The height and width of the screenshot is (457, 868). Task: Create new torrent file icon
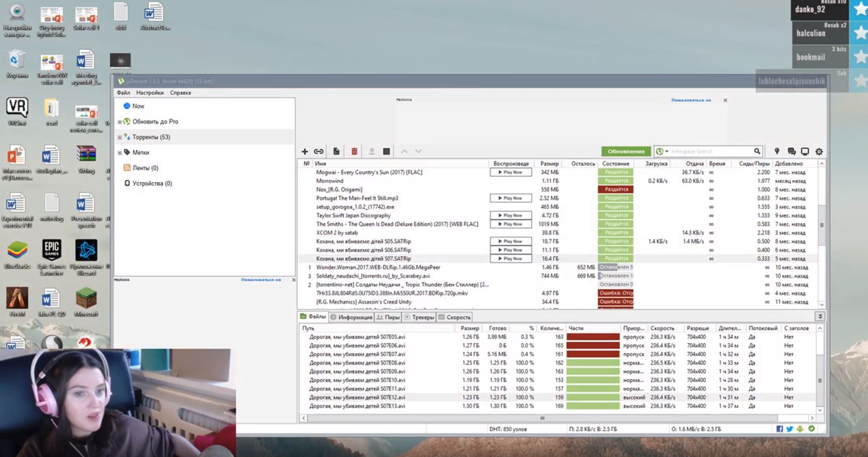pos(336,151)
